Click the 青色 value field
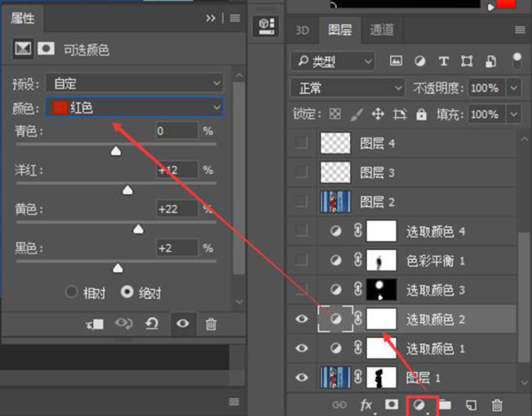This screenshot has width=532, height=416. click(177, 131)
